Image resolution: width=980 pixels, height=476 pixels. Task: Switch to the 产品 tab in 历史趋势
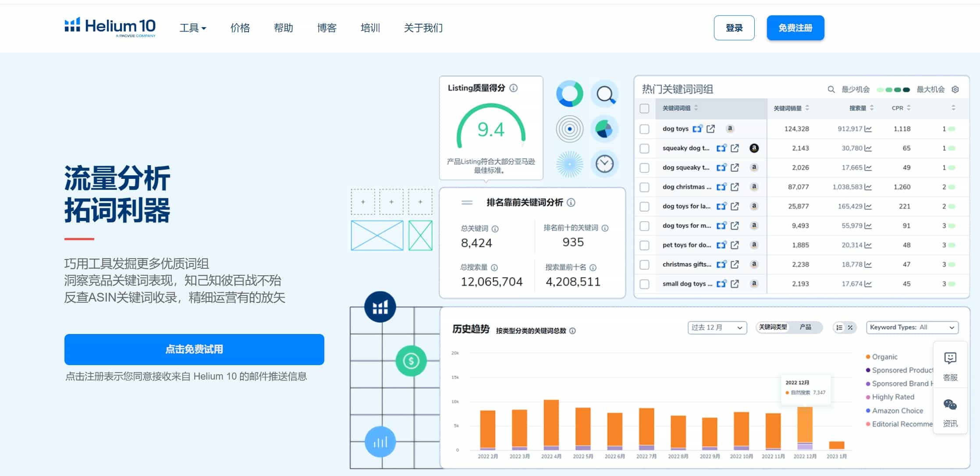[x=805, y=327]
